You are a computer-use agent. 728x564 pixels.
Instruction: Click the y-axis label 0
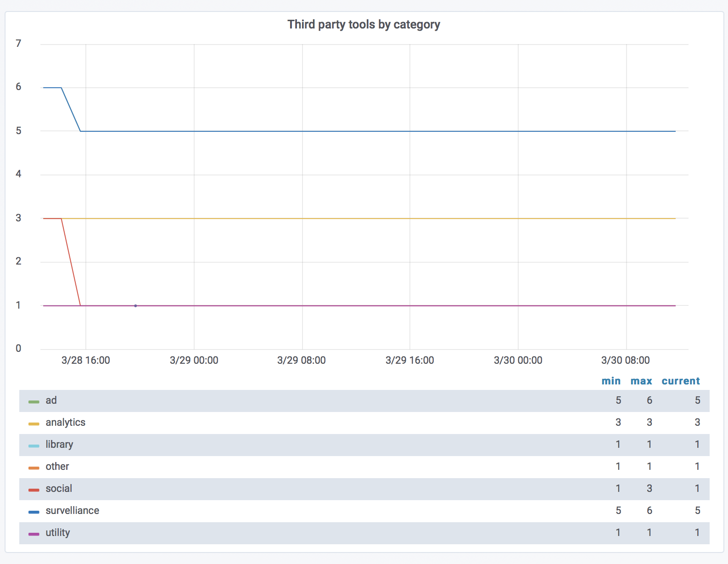tap(18, 349)
